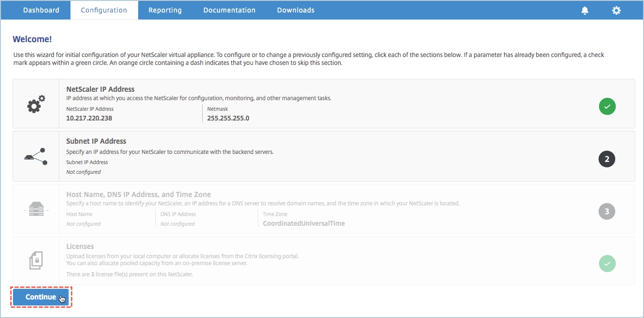Open the Licenses section heading
Viewport: 644px width, 318px height.
click(80, 246)
